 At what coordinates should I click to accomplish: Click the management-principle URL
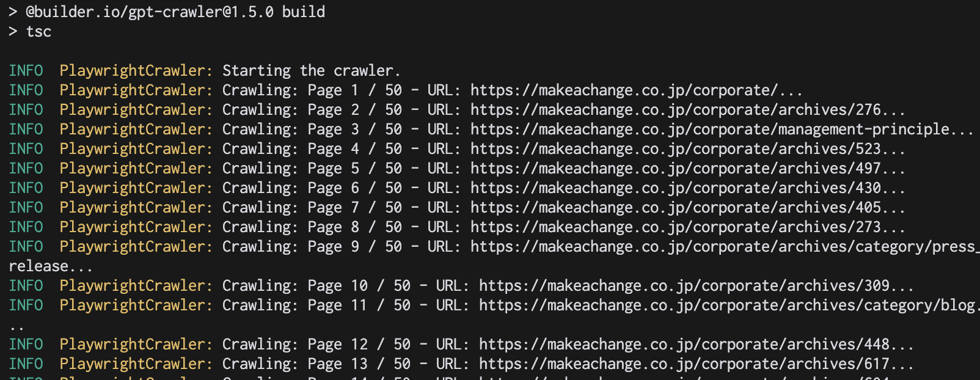tap(709, 130)
